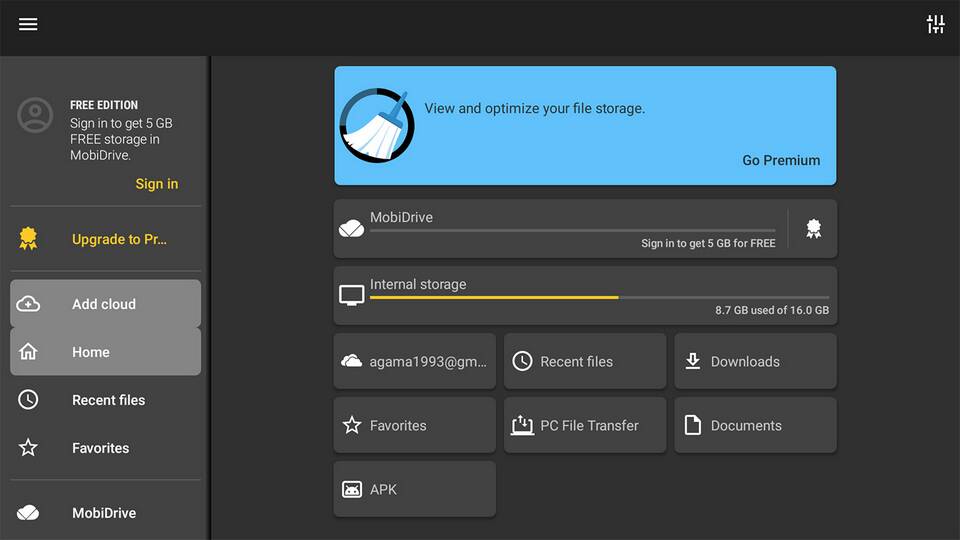
Task: Open the hamburger navigation menu
Action: point(28,24)
